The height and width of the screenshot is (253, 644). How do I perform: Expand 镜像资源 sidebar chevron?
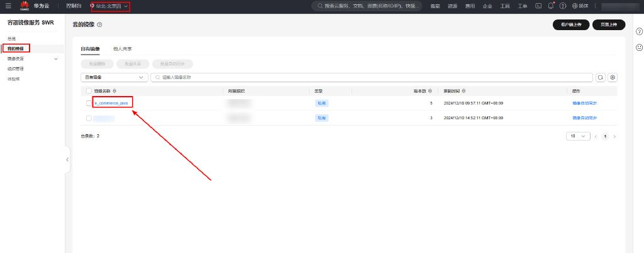pyautogui.click(x=56, y=58)
